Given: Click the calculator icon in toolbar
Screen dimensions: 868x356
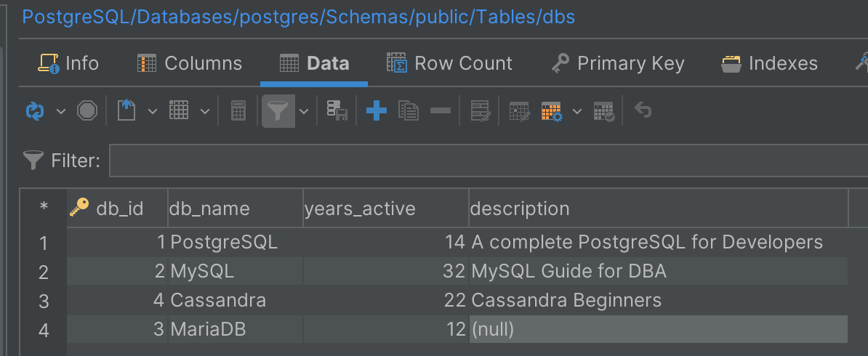Looking at the screenshot, I should 238,111.
